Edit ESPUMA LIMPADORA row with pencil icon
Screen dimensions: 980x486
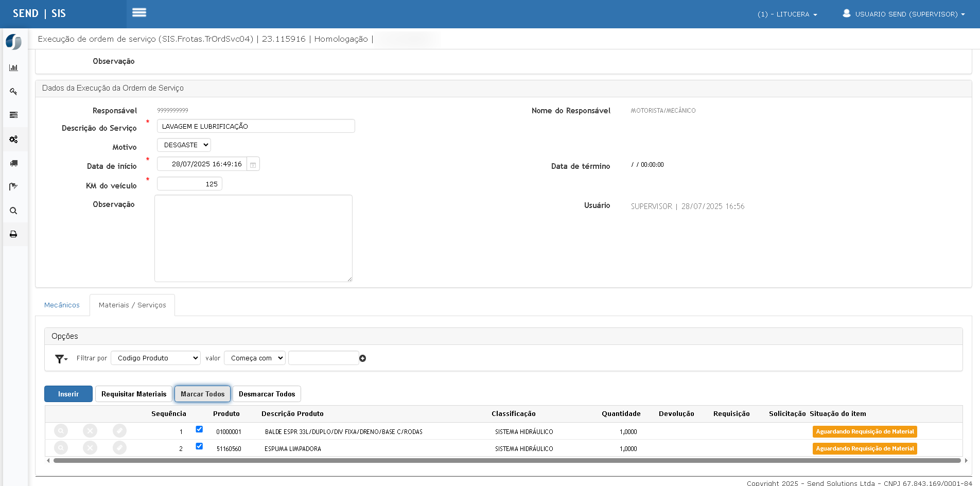(x=119, y=448)
